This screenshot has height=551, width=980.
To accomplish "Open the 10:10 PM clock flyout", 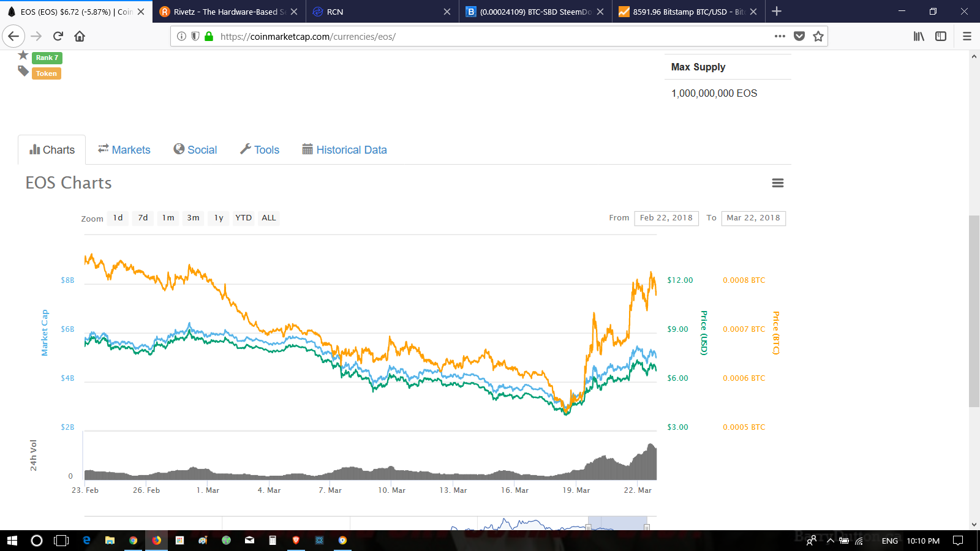I will [x=923, y=541].
